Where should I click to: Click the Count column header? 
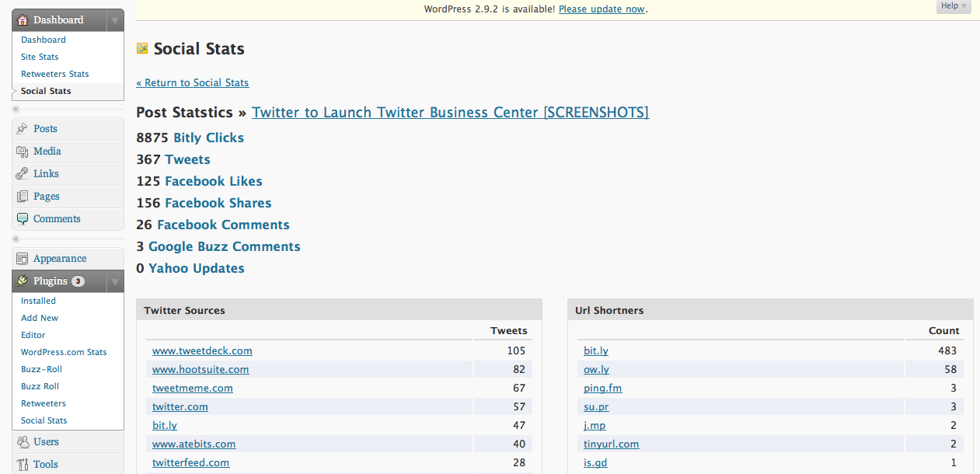click(x=944, y=330)
